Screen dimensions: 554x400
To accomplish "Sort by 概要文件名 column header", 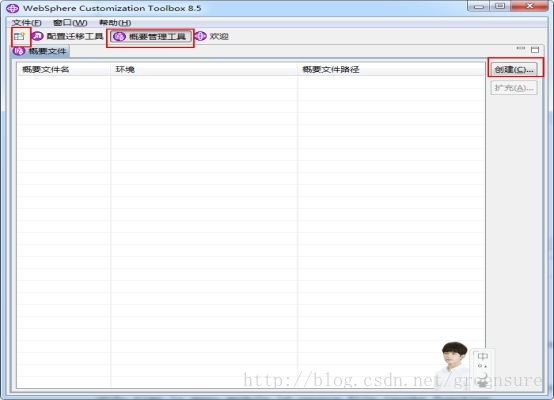I will click(64, 69).
